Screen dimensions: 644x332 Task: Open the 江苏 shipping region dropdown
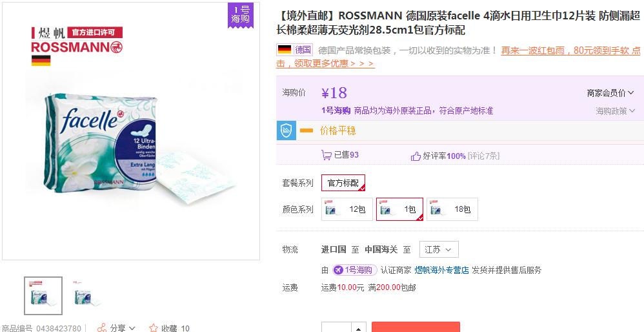coord(438,249)
